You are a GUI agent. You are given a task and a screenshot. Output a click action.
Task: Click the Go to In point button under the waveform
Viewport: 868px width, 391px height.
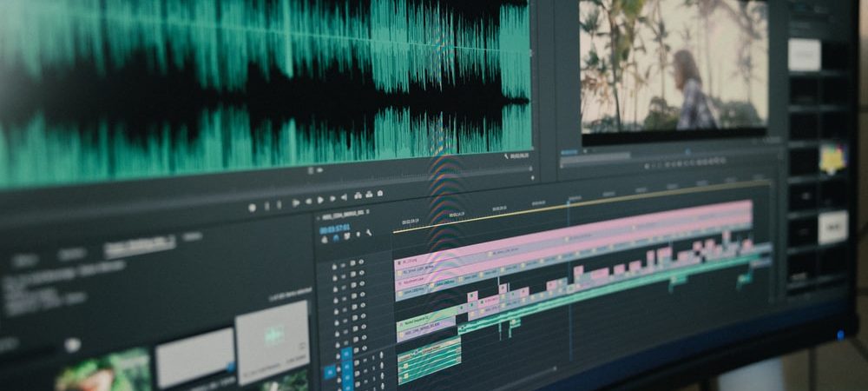click(x=296, y=202)
